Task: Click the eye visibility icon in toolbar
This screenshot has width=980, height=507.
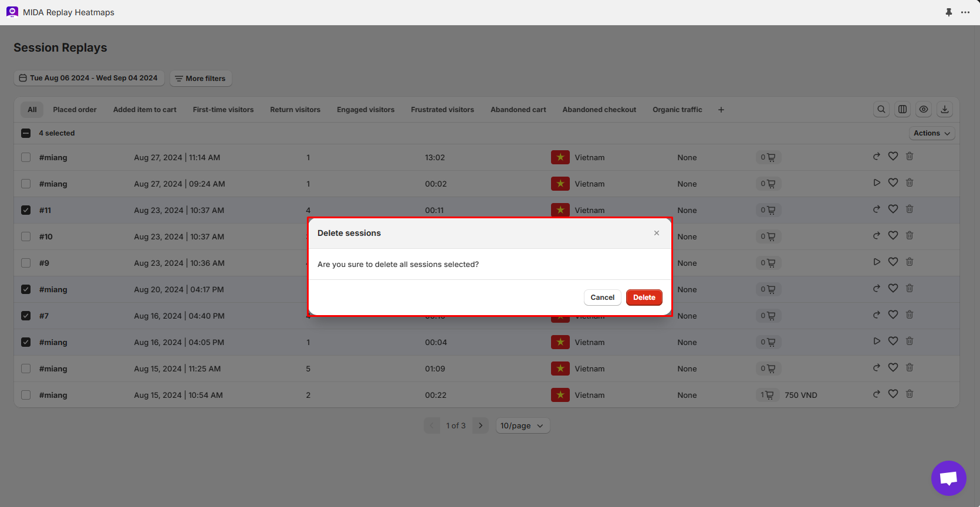Action: pyautogui.click(x=924, y=109)
